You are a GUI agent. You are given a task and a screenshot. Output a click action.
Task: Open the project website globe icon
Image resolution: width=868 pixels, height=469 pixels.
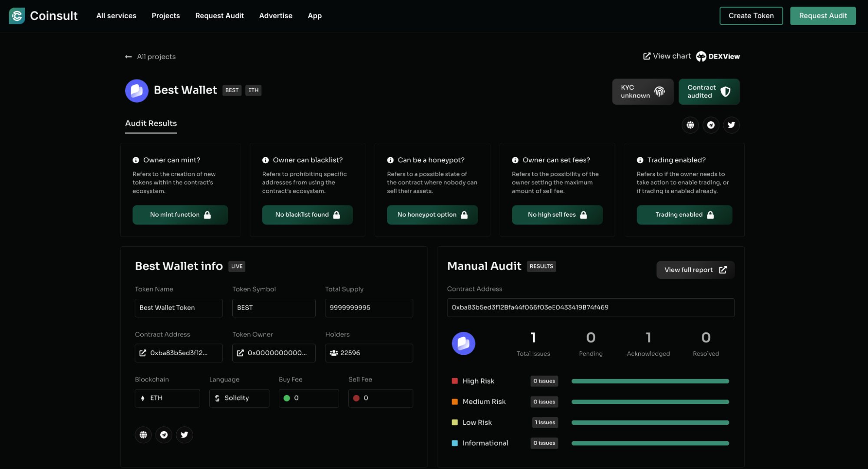coord(690,125)
